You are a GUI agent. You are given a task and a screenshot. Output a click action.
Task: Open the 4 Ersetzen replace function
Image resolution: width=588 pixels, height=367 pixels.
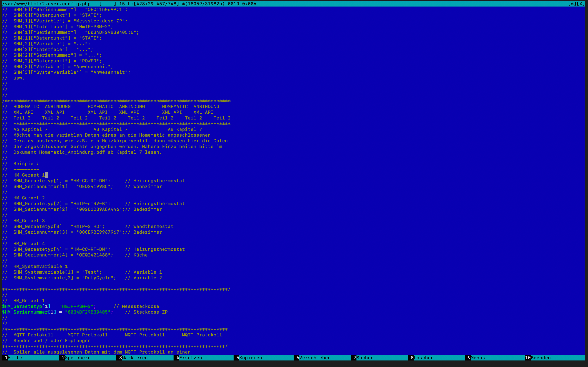pos(190,358)
